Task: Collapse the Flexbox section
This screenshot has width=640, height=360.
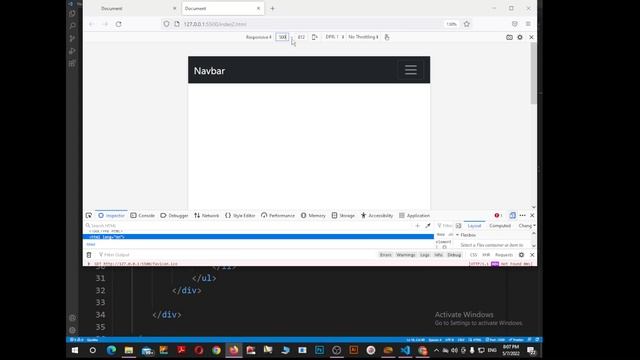Action: pos(458,235)
